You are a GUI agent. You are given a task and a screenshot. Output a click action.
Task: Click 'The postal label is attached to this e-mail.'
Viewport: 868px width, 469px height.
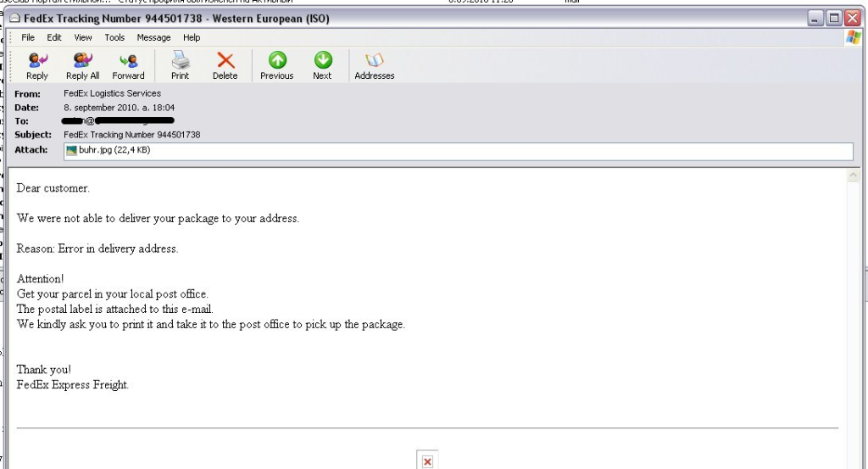pyautogui.click(x=114, y=309)
